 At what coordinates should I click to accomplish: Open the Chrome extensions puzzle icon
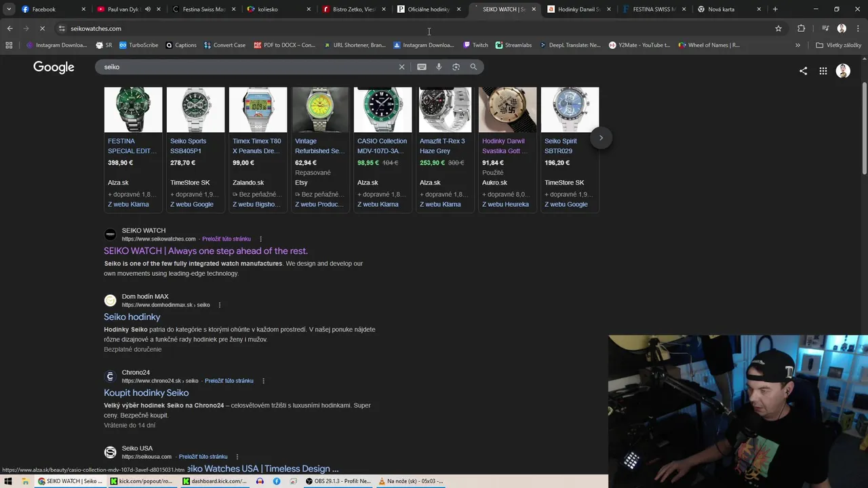point(801,28)
